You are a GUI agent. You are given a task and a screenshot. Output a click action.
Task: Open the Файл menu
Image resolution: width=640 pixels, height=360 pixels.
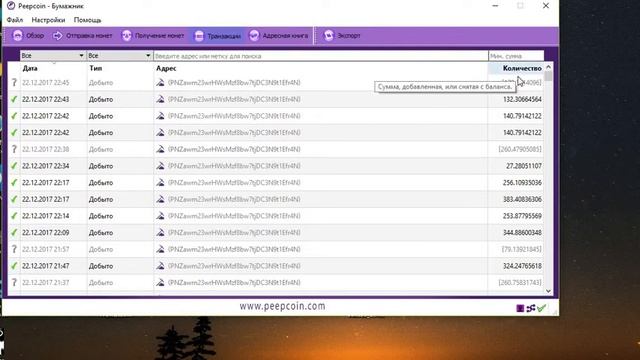[x=15, y=20]
